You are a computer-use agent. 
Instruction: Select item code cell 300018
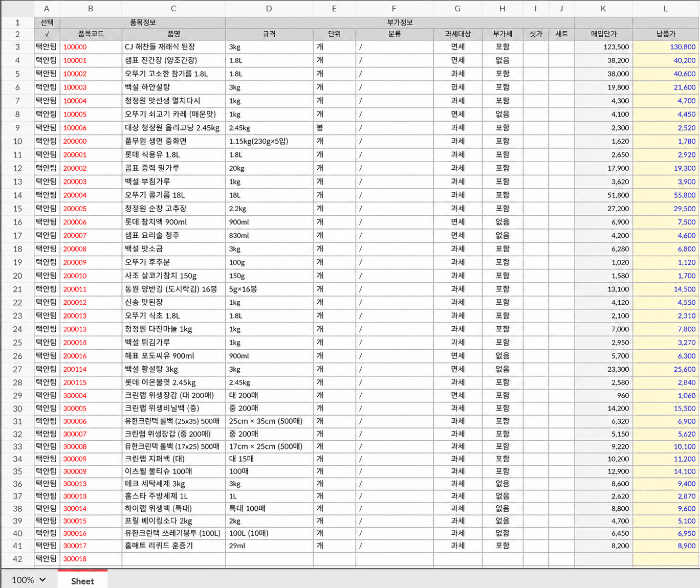91,559
